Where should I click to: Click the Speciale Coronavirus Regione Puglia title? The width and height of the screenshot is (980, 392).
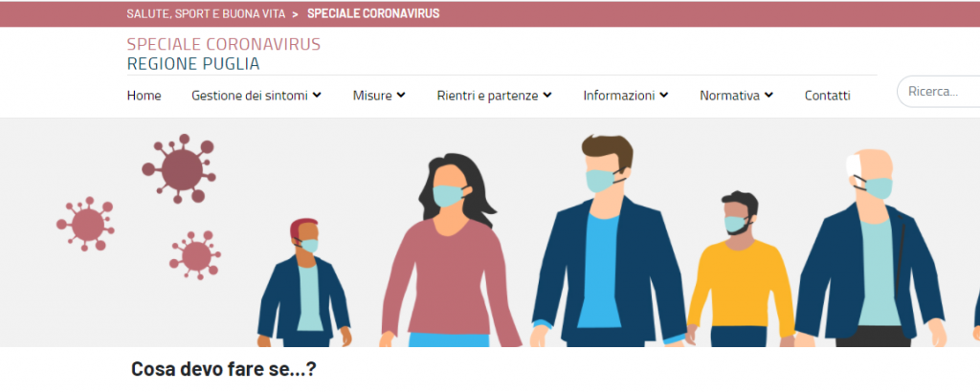pyautogui.click(x=224, y=54)
